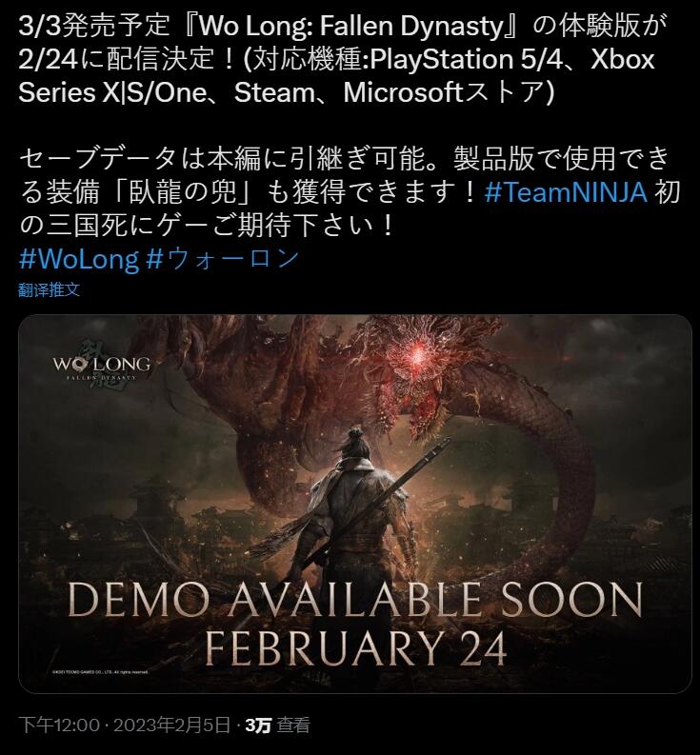The image size is (700, 755).
Task: Click the 下午12:00 tweet timestamp
Action: click(x=59, y=725)
